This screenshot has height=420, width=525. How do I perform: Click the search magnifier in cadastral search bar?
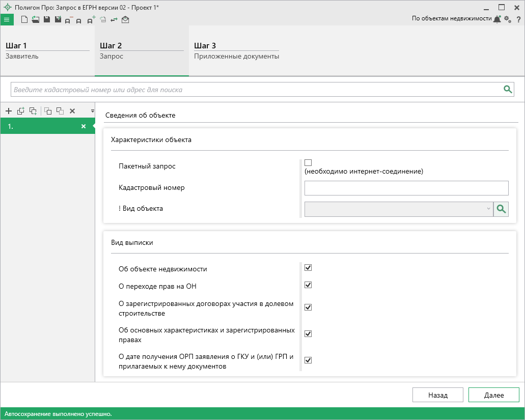pos(507,90)
